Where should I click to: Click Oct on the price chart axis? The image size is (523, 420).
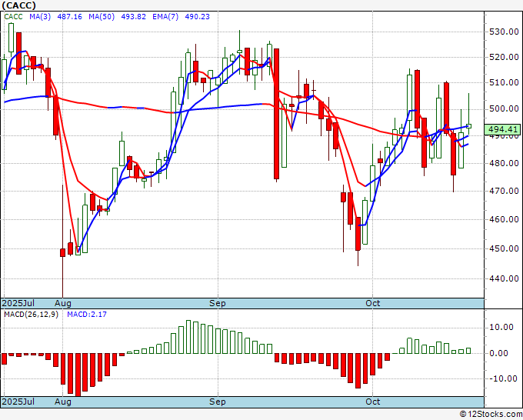pos(372,303)
